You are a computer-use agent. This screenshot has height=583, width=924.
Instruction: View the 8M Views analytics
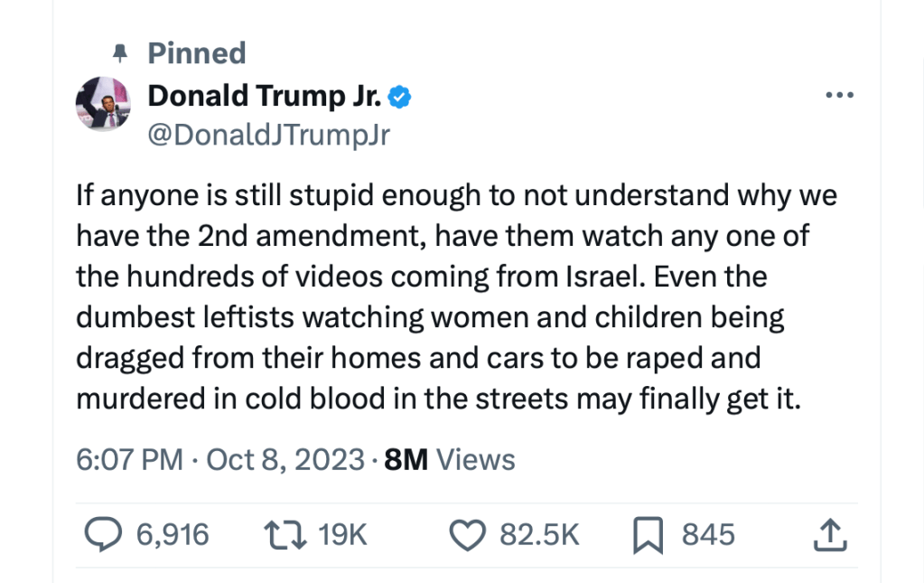[x=449, y=459]
